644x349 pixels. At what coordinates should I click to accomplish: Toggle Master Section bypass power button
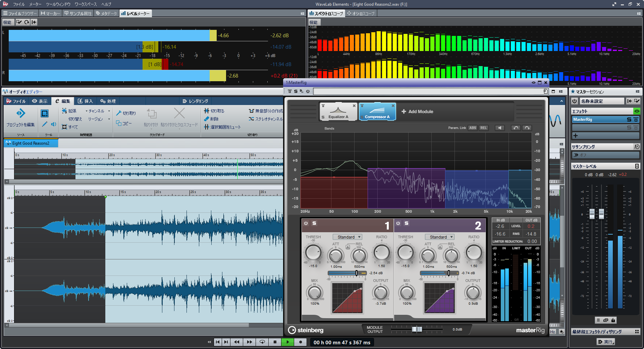575,101
